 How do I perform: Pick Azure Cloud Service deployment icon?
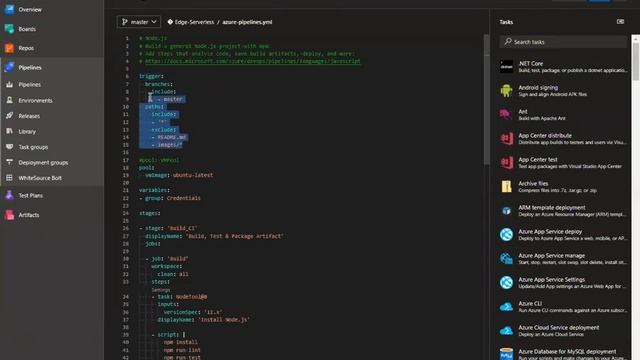tap(507, 331)
